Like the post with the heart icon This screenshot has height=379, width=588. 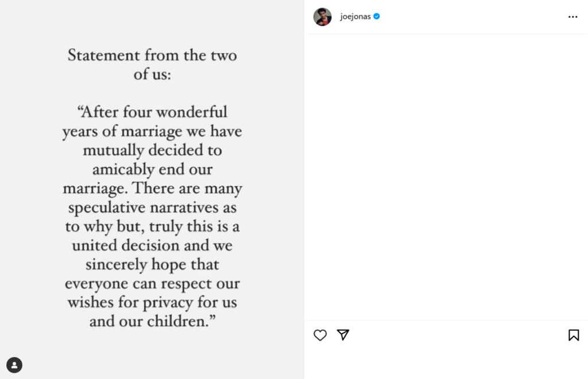click(x=320, y=335)
